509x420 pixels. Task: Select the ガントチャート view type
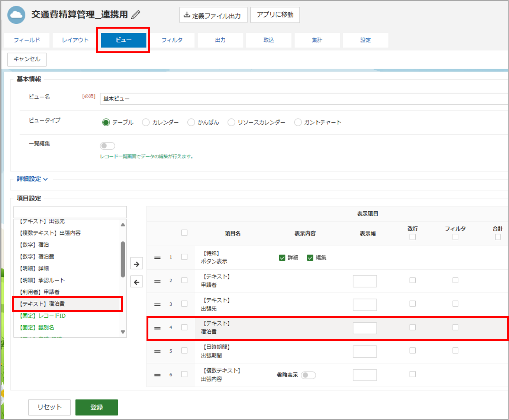pyautogui.click(x=298, y=122)
